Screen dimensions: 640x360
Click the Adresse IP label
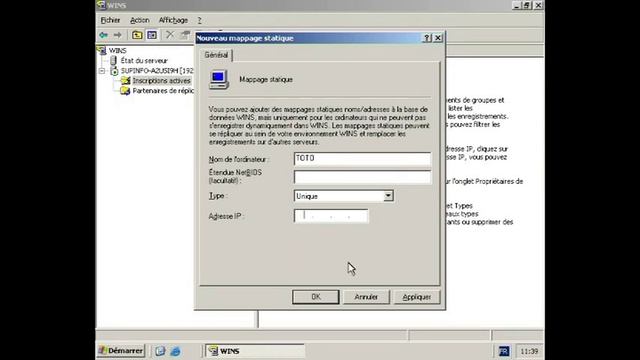click(x=227, y=216)
